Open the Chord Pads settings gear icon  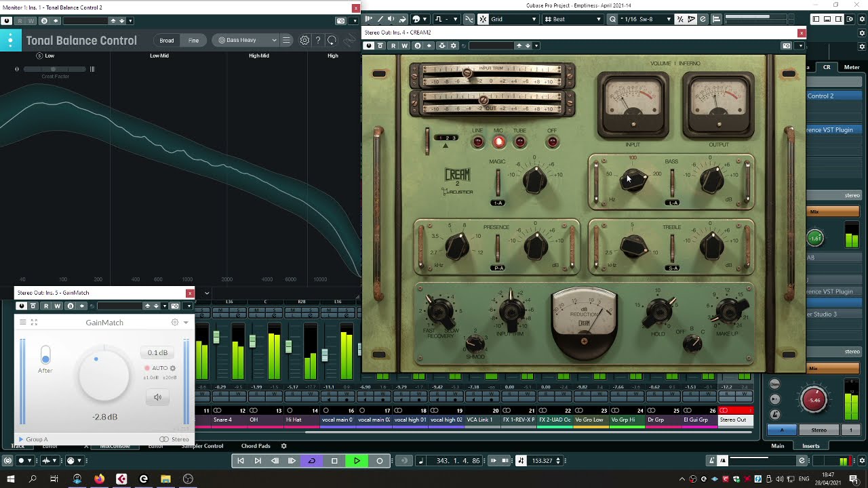coord(284,446)
